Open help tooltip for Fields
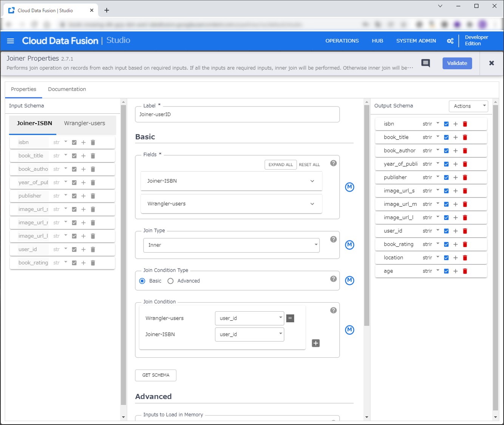The width and height of the screenshot is (504, 425). point(333,163)
